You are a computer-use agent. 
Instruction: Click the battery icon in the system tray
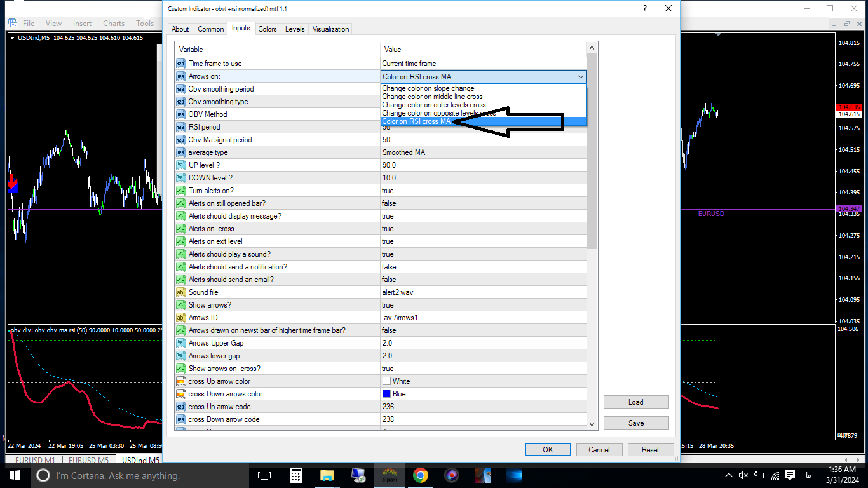[x=759, y=475]
